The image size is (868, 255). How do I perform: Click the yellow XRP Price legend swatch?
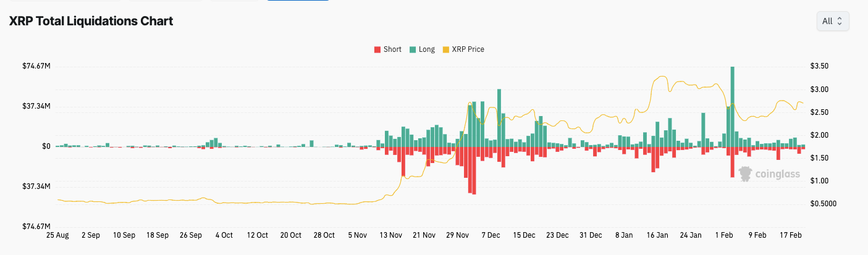click(446, 49)
